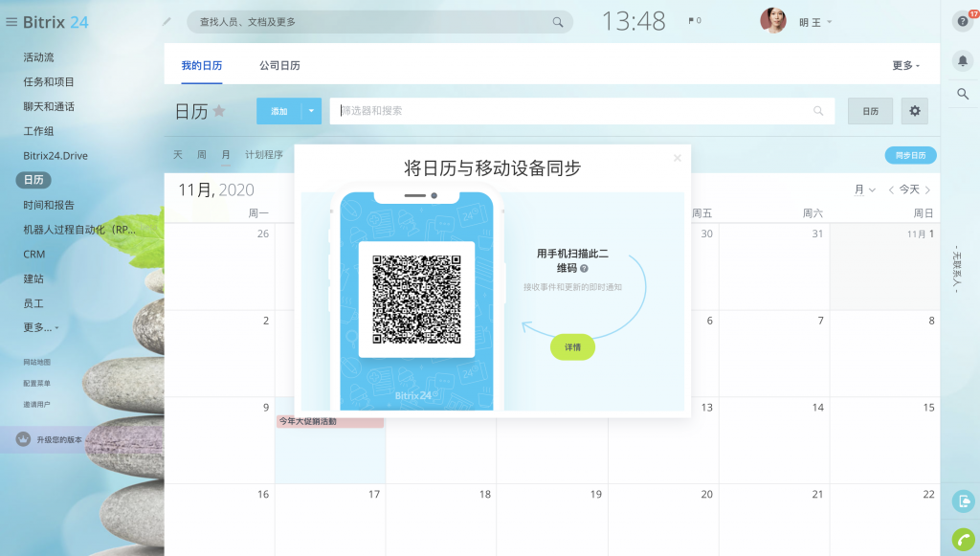
Task: Open the user avatar photo
Action: click(773, 21)
